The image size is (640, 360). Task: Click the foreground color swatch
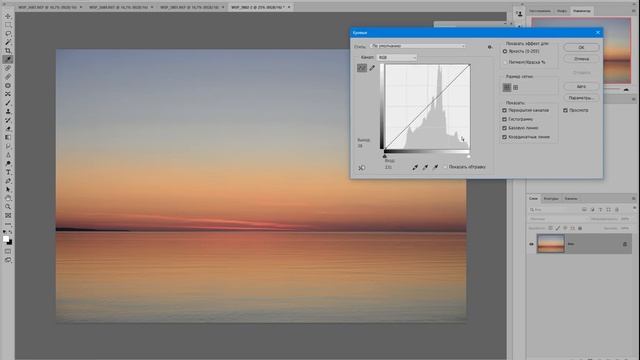point(6,239)
